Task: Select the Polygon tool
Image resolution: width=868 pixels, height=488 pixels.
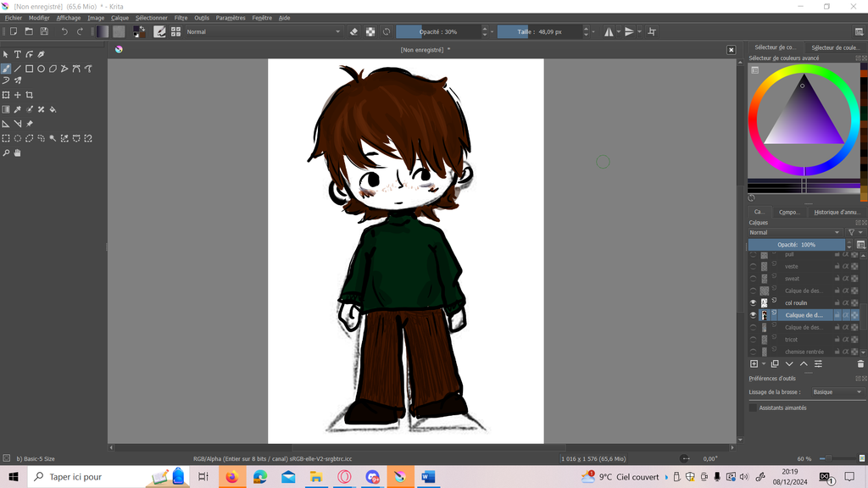Action: [x=53, y=69]
